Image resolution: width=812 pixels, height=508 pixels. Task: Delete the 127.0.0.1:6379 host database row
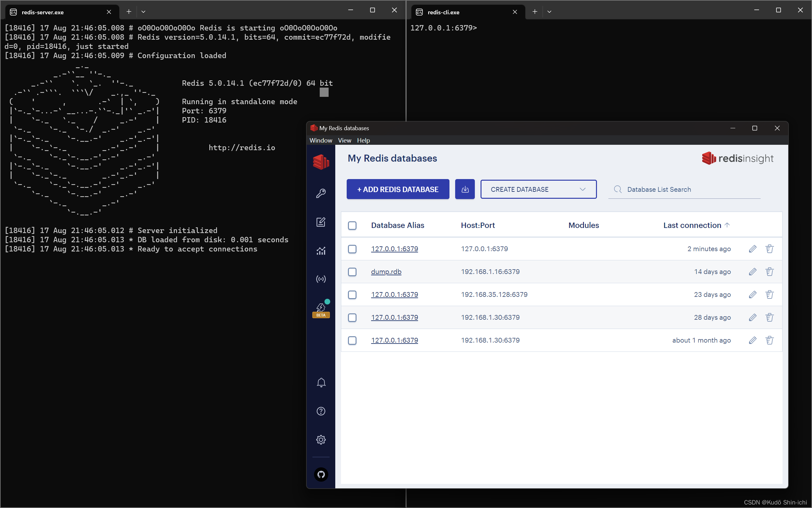pos(769,249)
